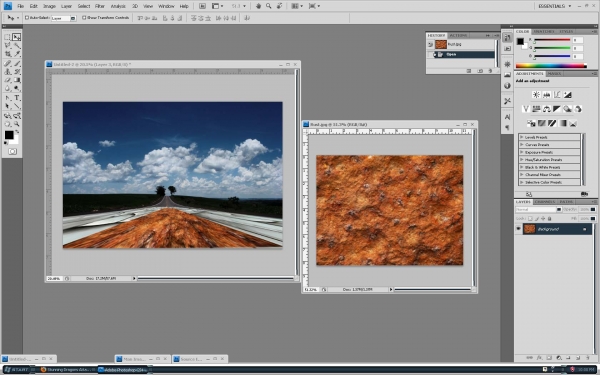Select the Zoom tool in the toolbox

pos(16,124)
